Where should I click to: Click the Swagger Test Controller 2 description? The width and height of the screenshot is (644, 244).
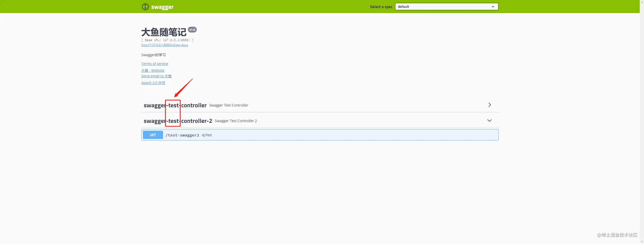[x=236, y=121]
